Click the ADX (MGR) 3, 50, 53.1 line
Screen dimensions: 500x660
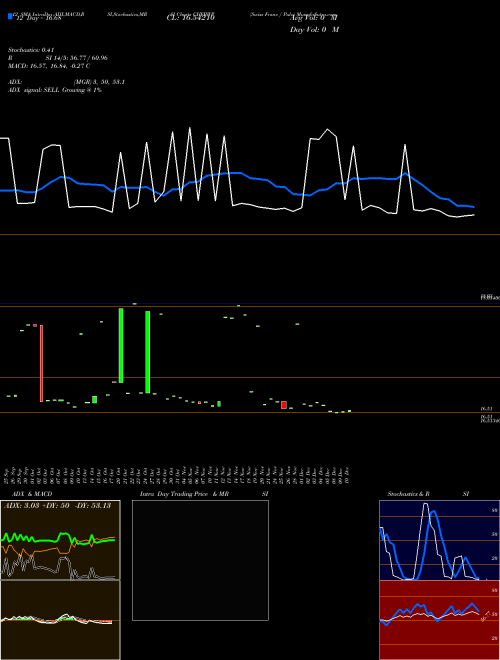coord(66,82)
